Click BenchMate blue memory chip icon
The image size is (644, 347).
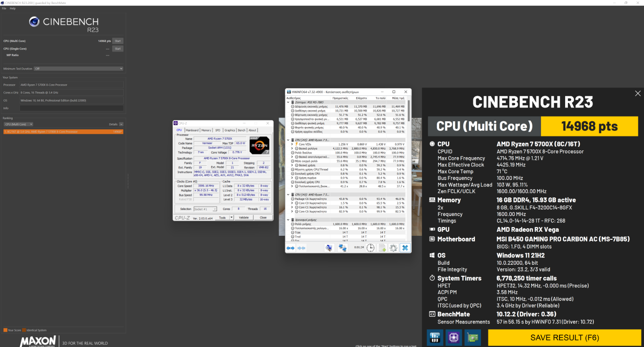pyautogui.click(x=435, y=338)
